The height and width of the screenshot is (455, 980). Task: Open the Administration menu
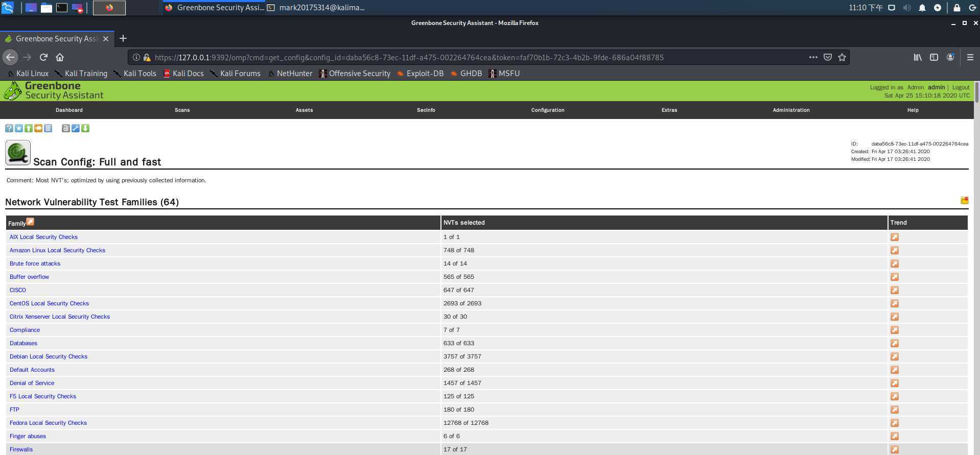click(x=791, y=110)
